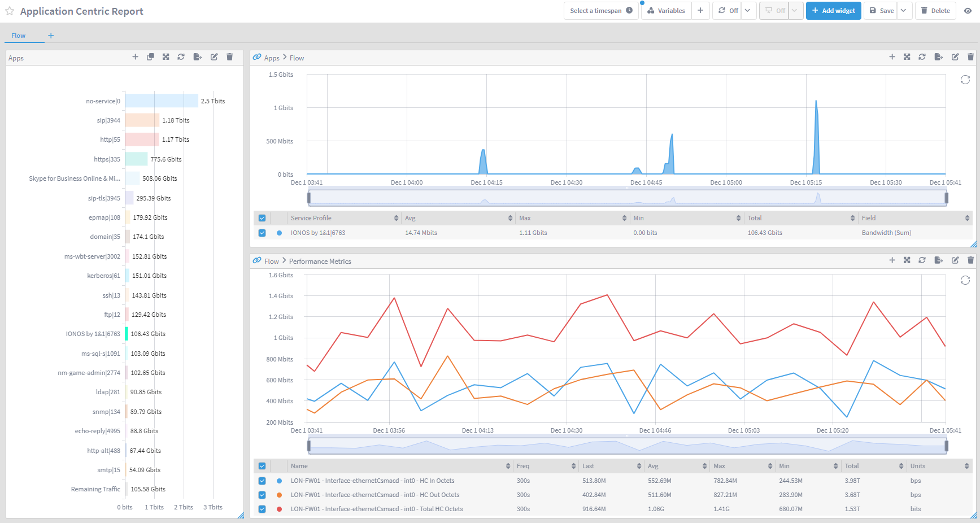Delete the Apps widget trash icon
Viewport: 980px width, 523px height.
click(229, 57)
